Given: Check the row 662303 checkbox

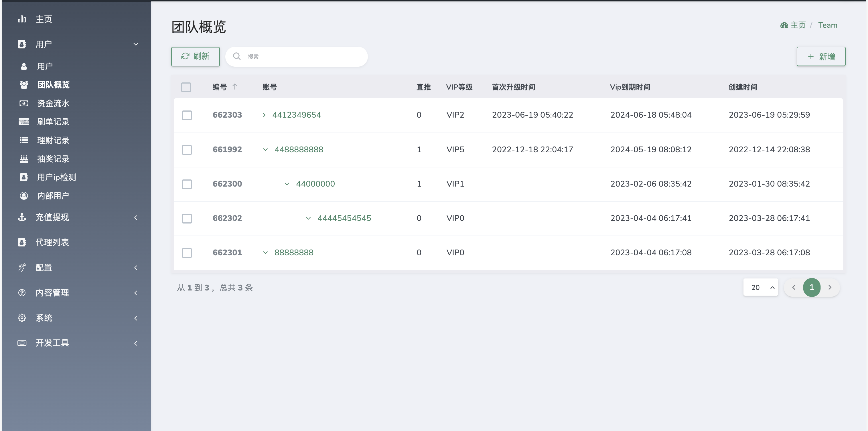Looking at the screenshot, I should [x=187, y=115].
